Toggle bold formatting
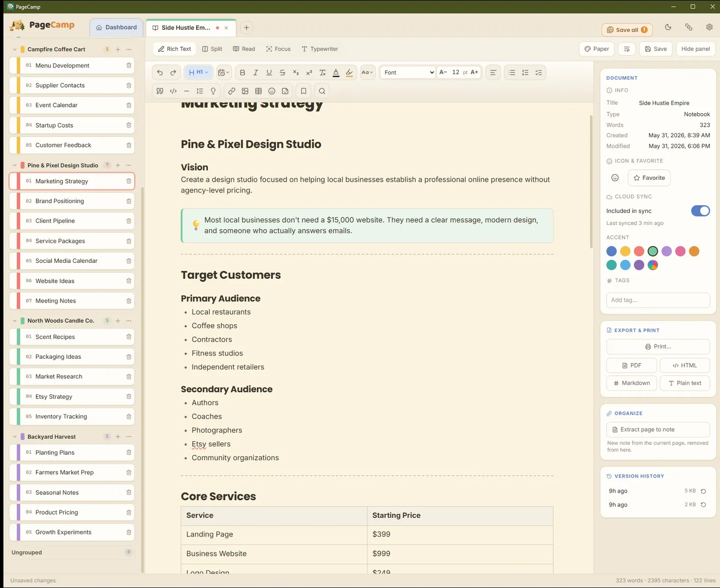Screen dimensions: 720x588 [x=242, y=72]
